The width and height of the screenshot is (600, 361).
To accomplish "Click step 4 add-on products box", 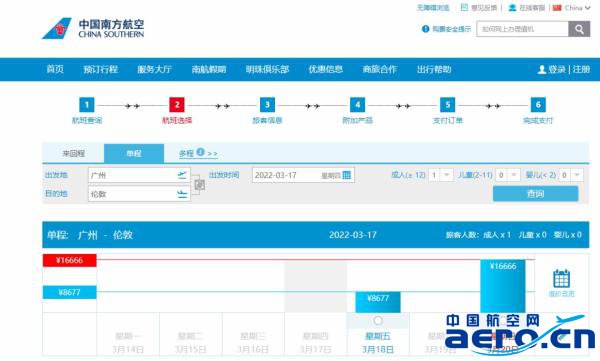I will pos(357,105).
